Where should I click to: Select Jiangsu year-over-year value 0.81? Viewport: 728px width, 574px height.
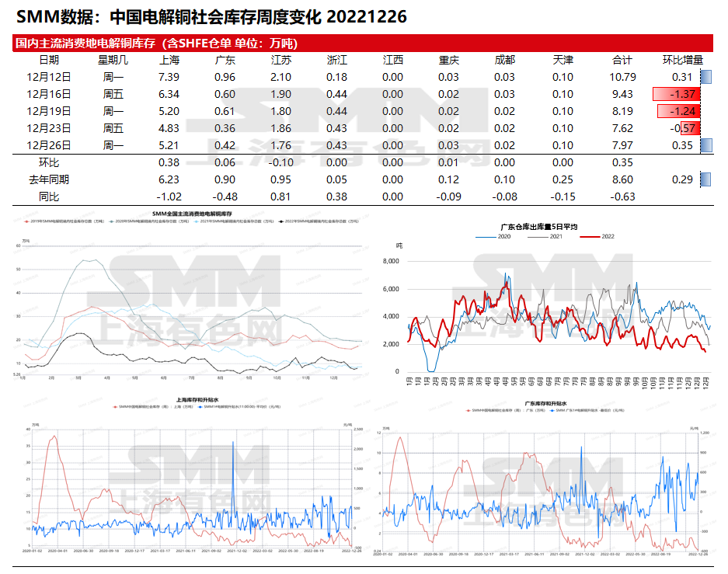pyautogui.click(x=281, y=197)
